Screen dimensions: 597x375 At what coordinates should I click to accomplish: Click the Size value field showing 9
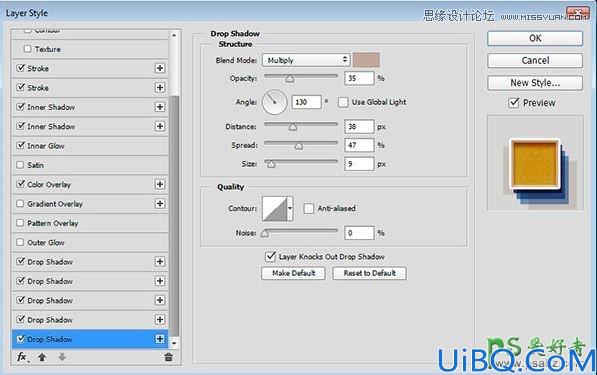[359, 164]
